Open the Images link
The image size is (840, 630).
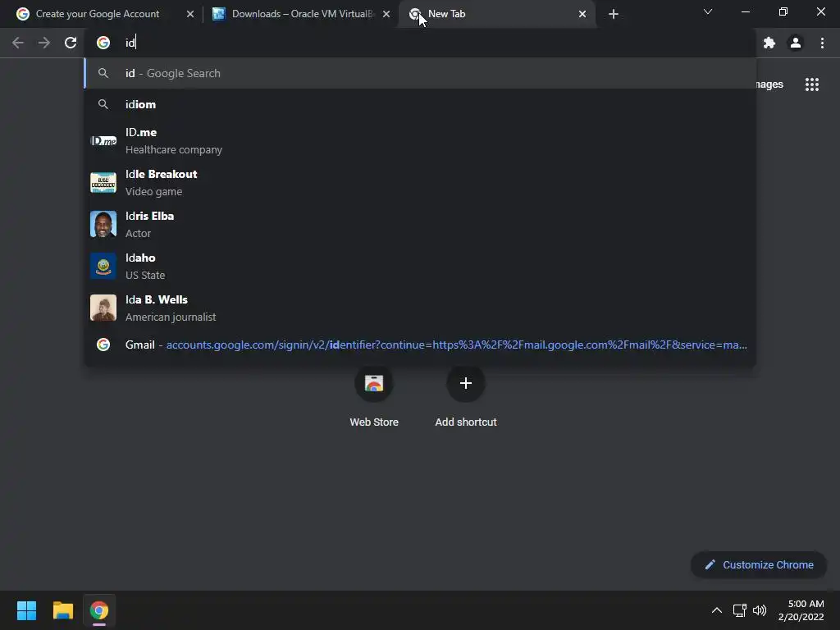(769, 84)
